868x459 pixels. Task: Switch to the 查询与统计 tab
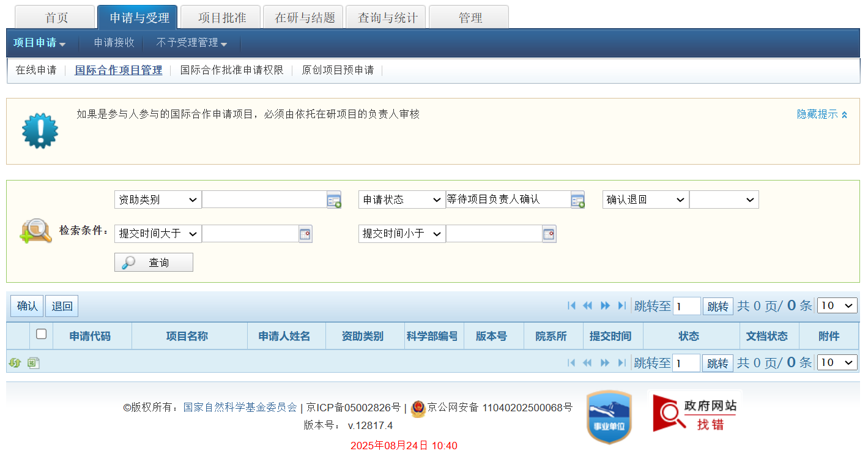(387, 18)
